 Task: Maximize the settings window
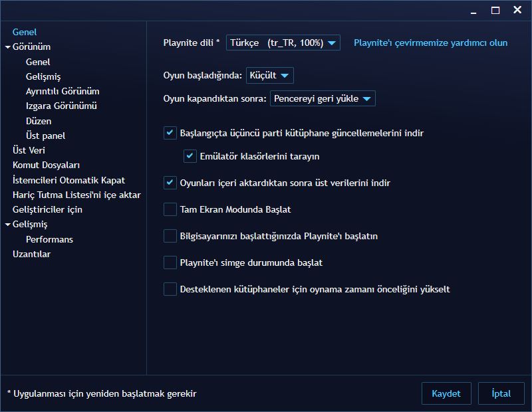495,11
